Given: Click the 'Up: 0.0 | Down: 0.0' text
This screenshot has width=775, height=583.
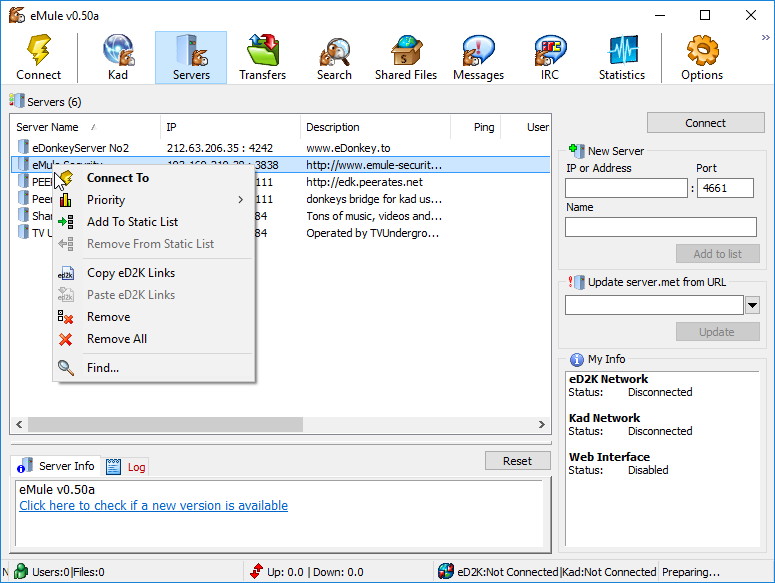Looking at the screenshot, I should (x=315, y=572).
